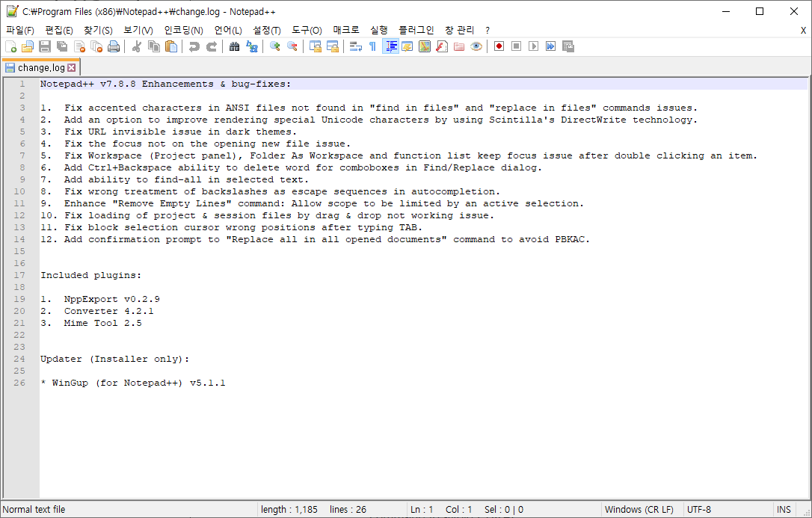Disable the highlighted indent guide button
This screenshot has width=812, height=518.
[x=390, y=46]
